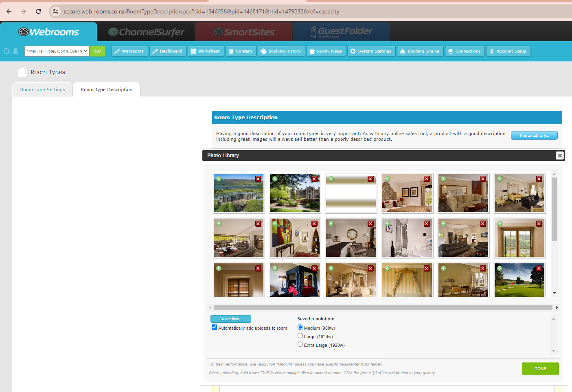Click the Photo Library... button

click(x=534, y=136)
